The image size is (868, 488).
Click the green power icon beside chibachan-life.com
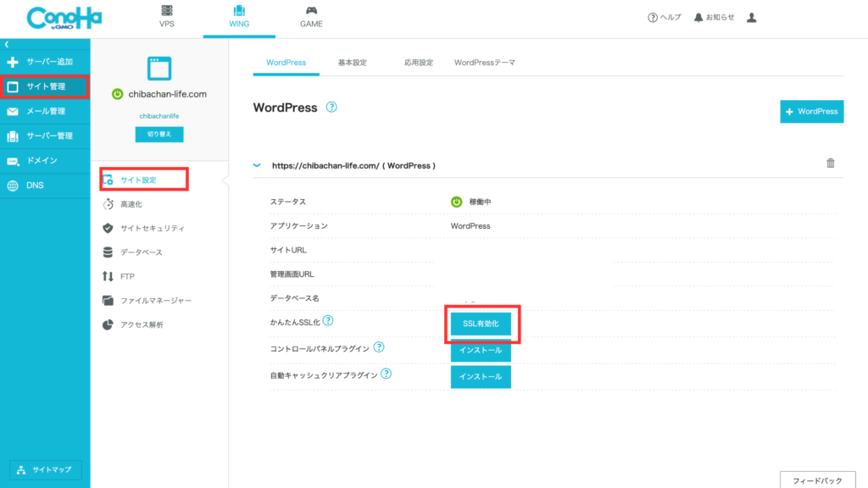(x=117, y=94)
